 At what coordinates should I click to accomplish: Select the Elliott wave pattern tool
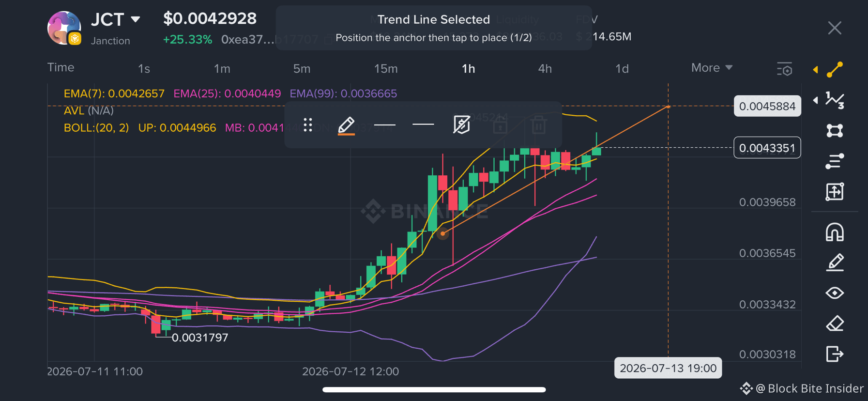pyautogui.click(x=835, y=100)
